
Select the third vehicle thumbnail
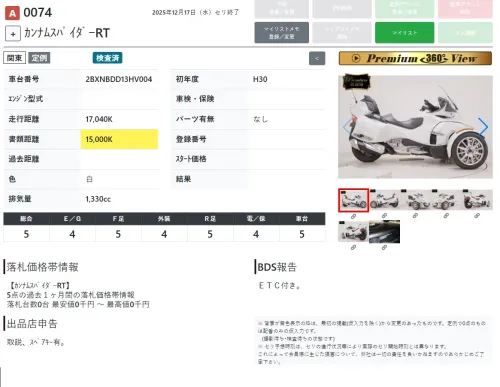[415, 200]
